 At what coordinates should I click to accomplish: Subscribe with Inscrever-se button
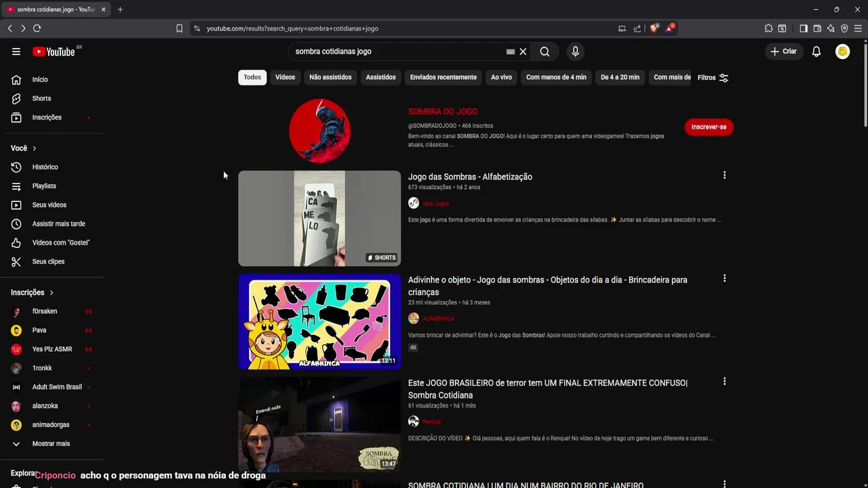pyautogui.click(x=709, y=127)
